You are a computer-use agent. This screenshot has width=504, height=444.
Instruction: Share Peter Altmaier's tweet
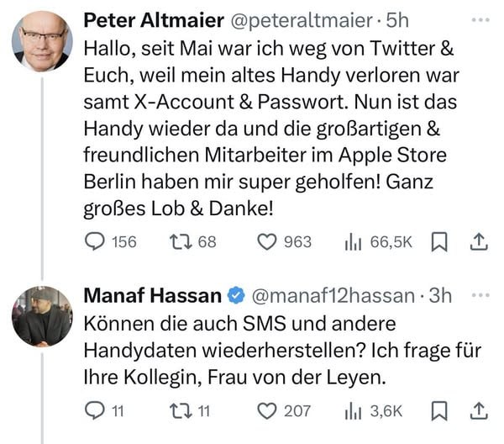pos(478,242)
